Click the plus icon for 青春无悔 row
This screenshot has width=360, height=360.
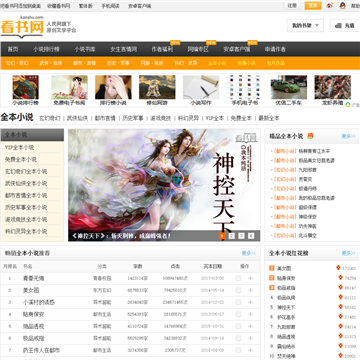click(250, 278)
